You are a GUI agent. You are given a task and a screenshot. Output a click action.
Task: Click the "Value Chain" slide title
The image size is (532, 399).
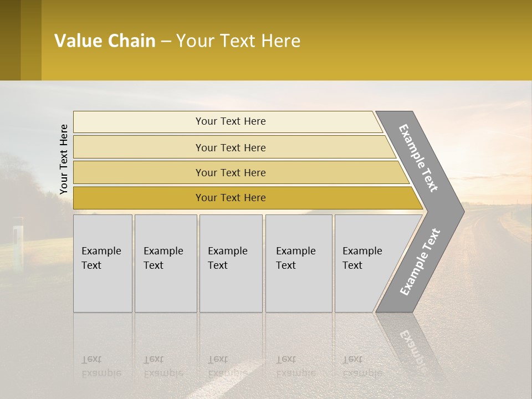[x=177, y=41]
